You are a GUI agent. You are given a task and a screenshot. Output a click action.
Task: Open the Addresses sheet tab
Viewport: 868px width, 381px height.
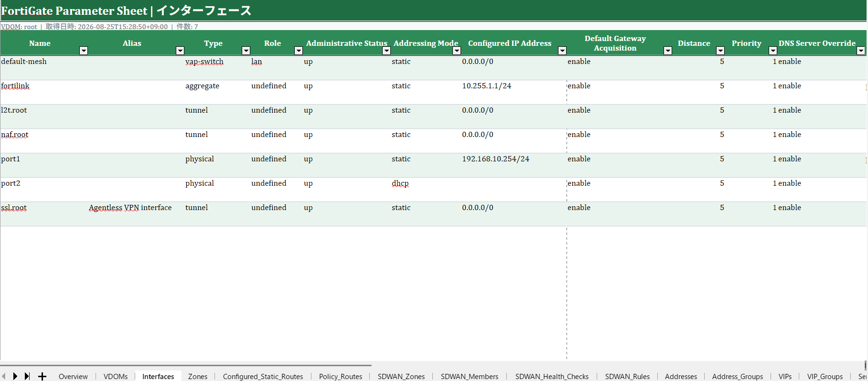click(681, 376)
